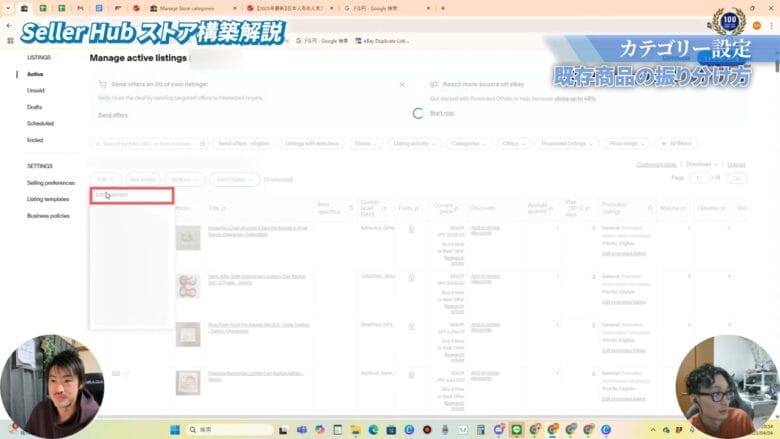Open thumbnail of listing with red round badges

tap(188, 286)
